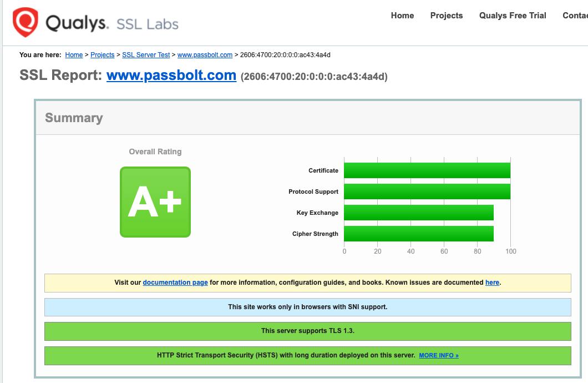Open the HSTS MORE INFO link
The width and height of the screenshot is (588, 383).
tap(439, 355)
